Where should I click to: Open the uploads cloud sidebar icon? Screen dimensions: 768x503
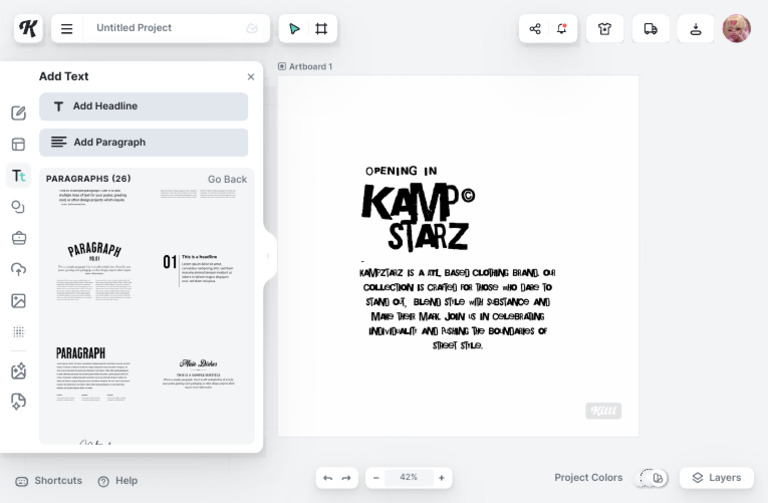tap(19, 269)
